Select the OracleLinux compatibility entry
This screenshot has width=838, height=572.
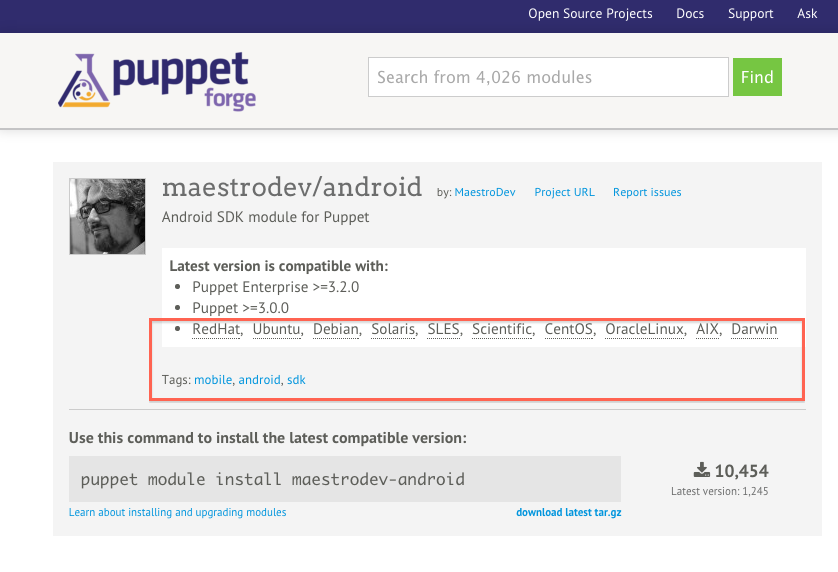coord(645,329)
